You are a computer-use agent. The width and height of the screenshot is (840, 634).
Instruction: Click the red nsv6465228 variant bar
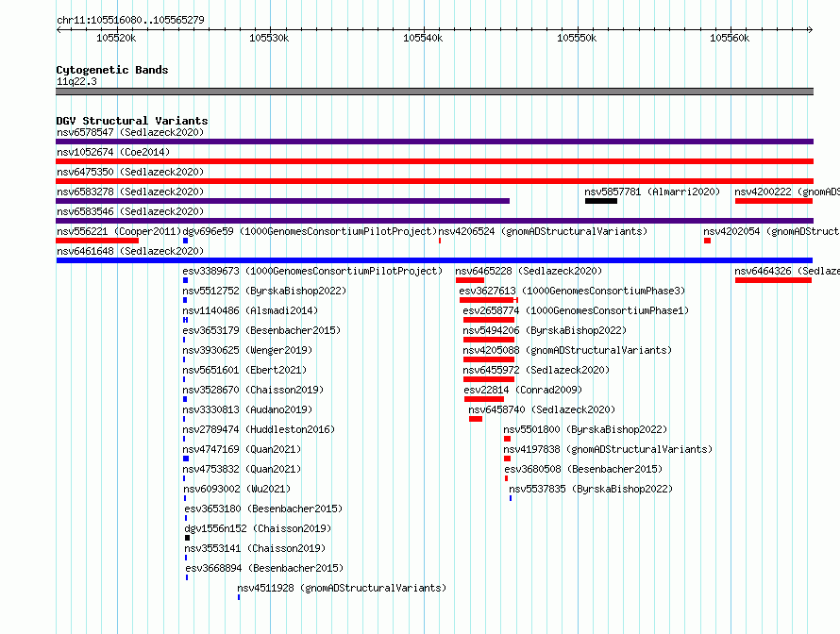point(470,280)
